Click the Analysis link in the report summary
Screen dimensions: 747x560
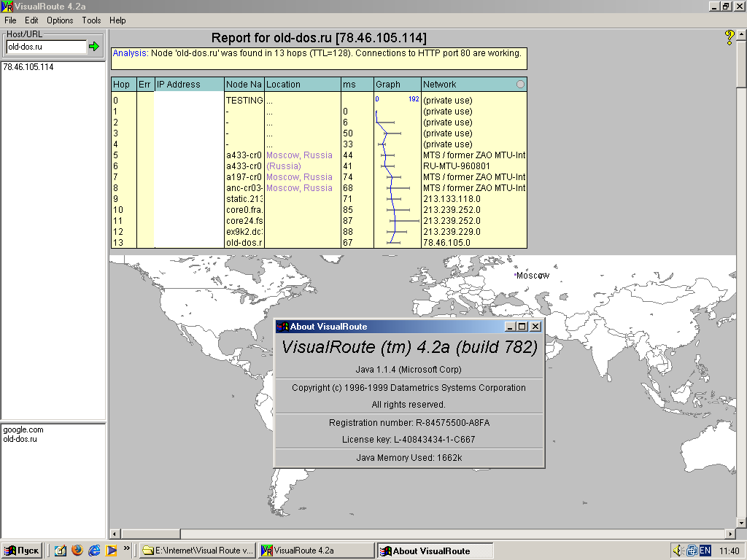130,53
